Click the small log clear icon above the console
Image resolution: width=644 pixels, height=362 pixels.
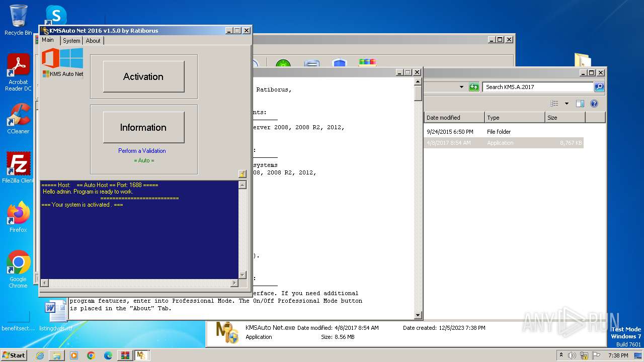tap(242, 174)
